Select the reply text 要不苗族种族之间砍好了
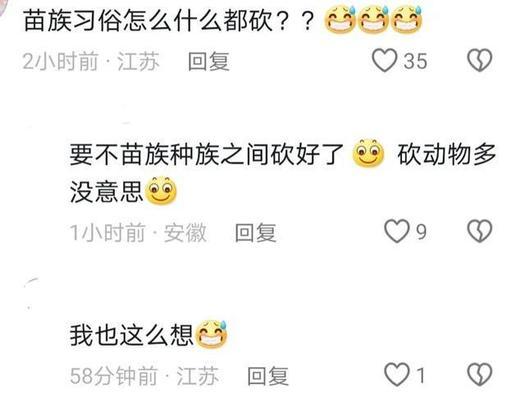Viewport: 525px width, 400px height. coord(207,154)
